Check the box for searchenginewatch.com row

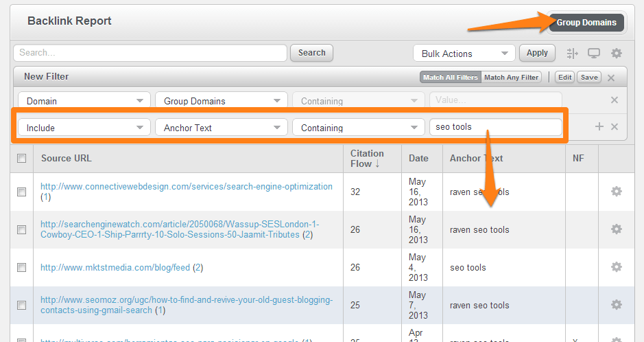pos(22,229)
